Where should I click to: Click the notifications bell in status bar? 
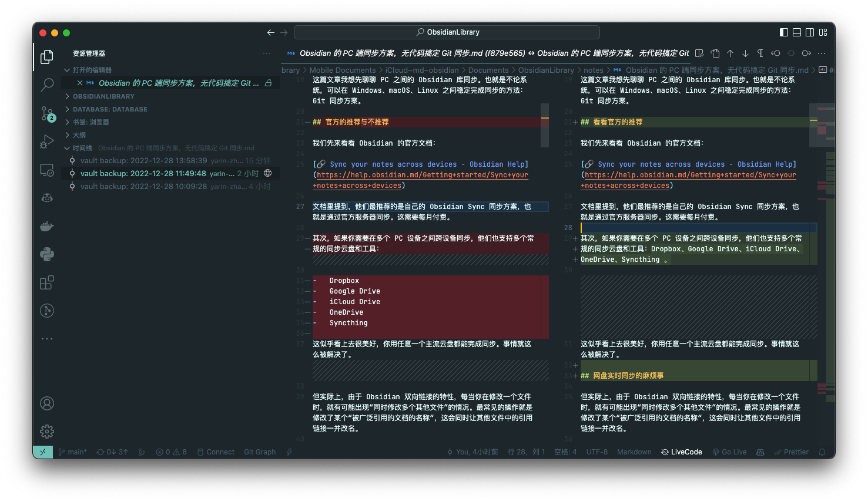[x=822, y=452]
